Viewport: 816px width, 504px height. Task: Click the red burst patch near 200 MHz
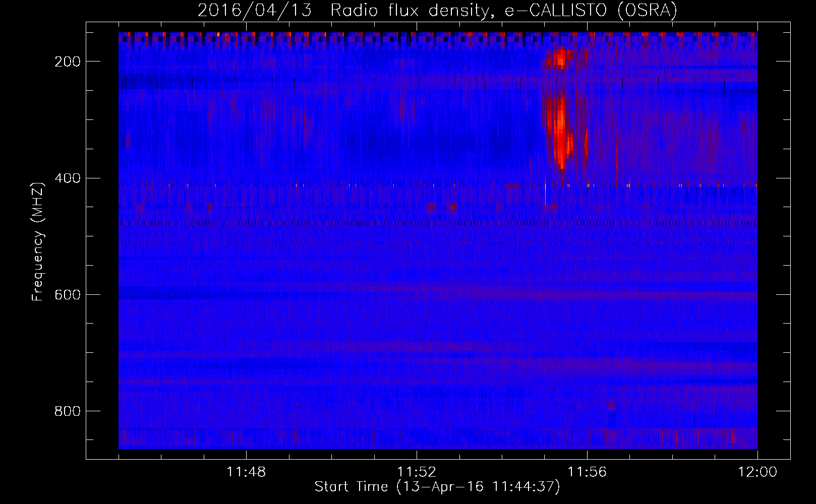click(x=560, y=58)
